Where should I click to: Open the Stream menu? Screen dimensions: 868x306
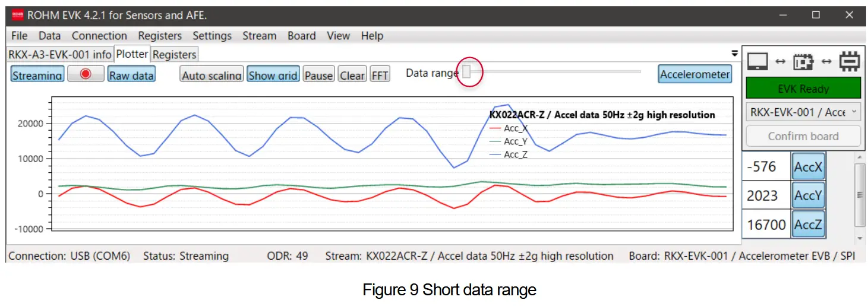click(259, 36)
